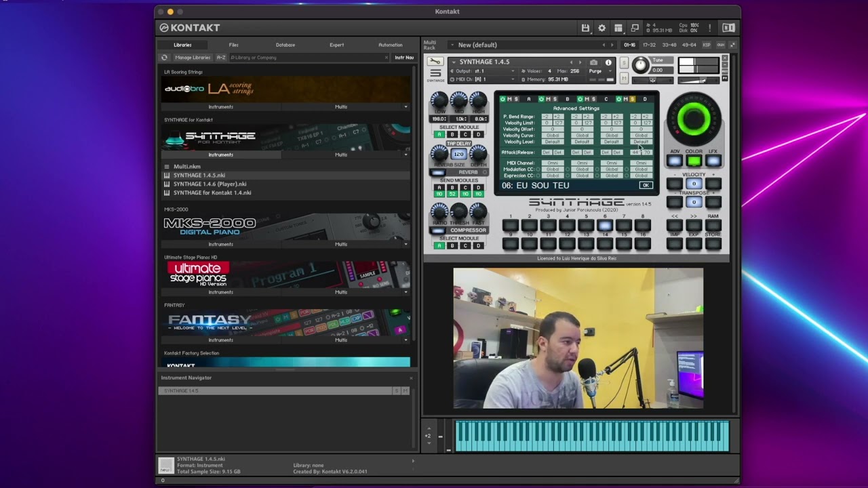
Task: Switch to the Files tab
Action: pyautogui.click(x=233, y=45)
